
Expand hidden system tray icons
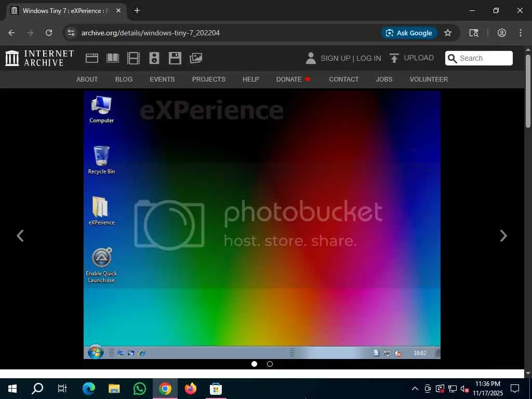(415, 389)
